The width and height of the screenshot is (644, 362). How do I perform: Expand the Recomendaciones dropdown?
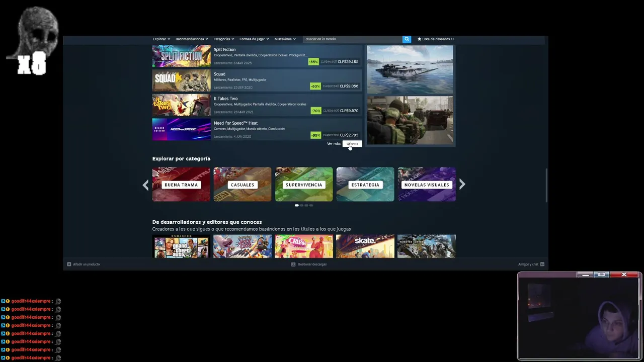tap(192, 39)
